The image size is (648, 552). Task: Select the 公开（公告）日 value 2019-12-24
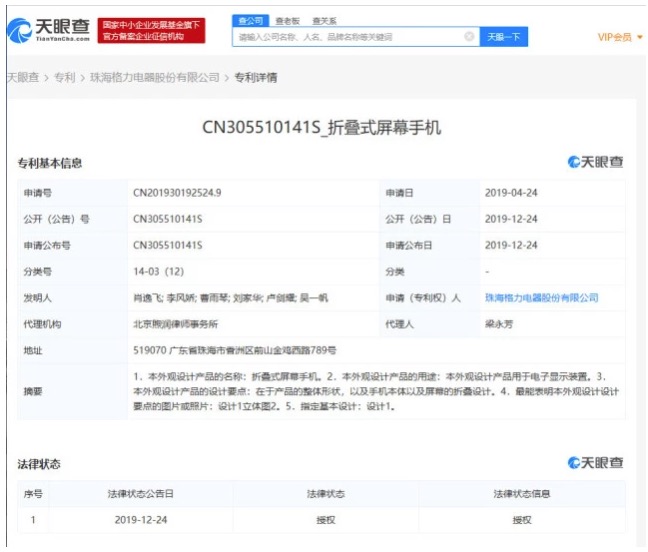coord(511,219)
